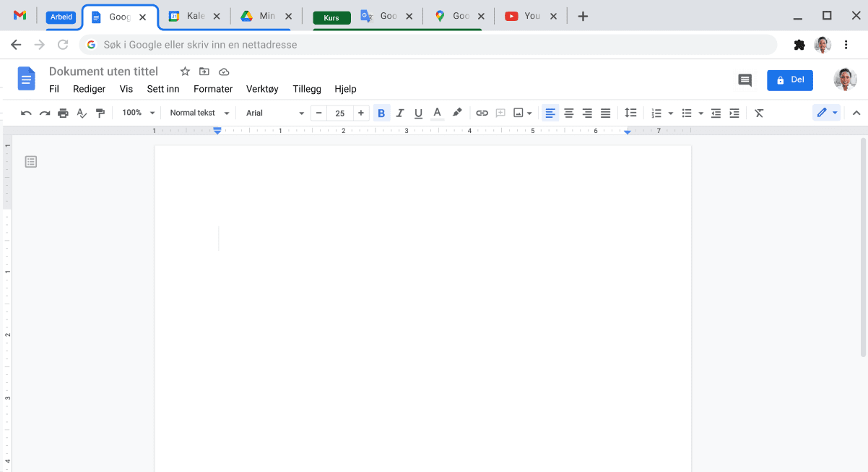Open the Sett inn menu
This screenshot has height=472, width=868.
[162, 89]
